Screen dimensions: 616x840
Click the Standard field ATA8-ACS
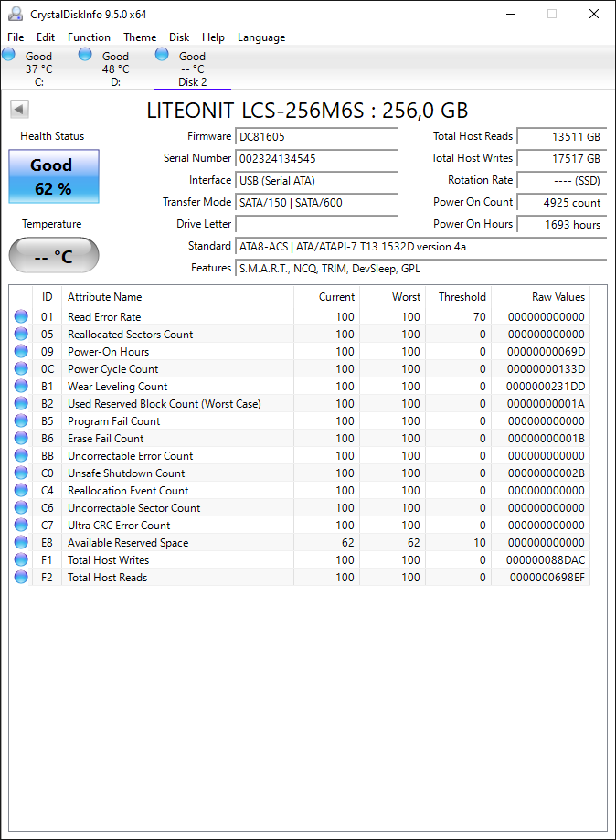click(421, 247)
